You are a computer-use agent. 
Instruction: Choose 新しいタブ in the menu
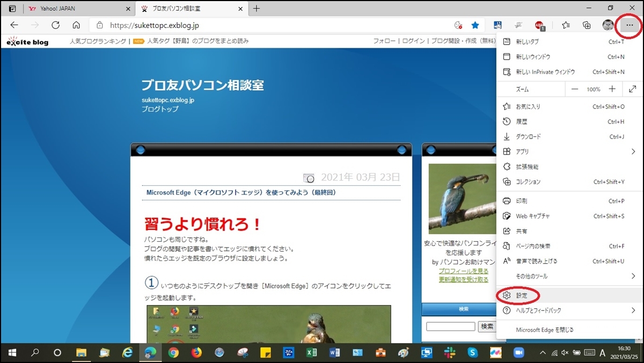(x=569, y=42)
